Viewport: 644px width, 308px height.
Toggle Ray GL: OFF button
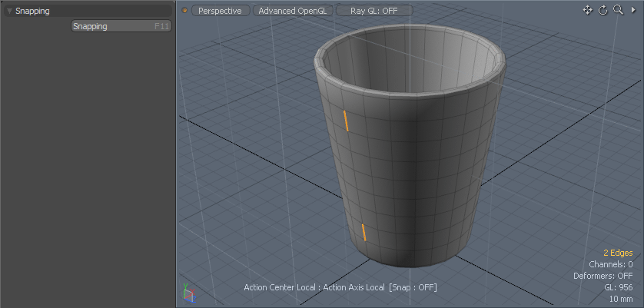coord(373,11)
